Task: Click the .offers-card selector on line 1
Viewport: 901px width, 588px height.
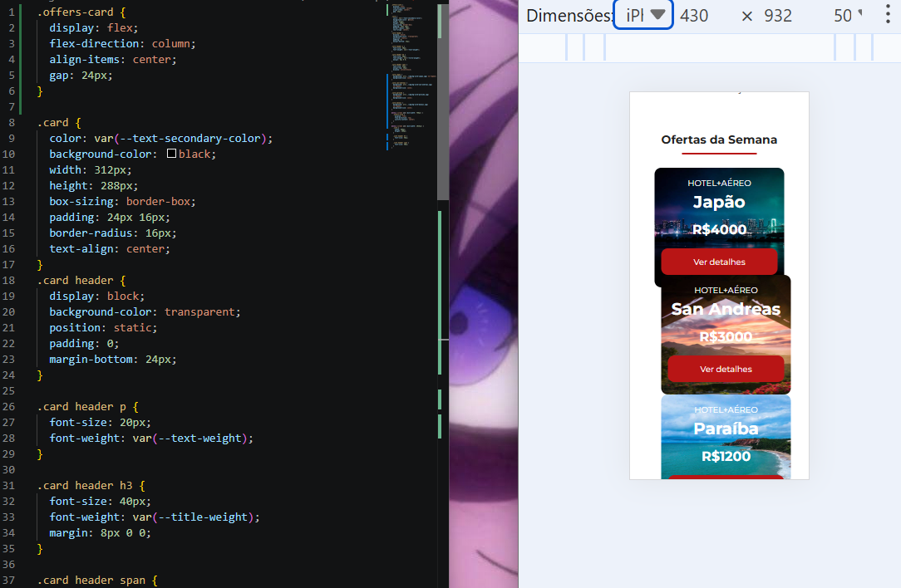Action: coord(76,12)
